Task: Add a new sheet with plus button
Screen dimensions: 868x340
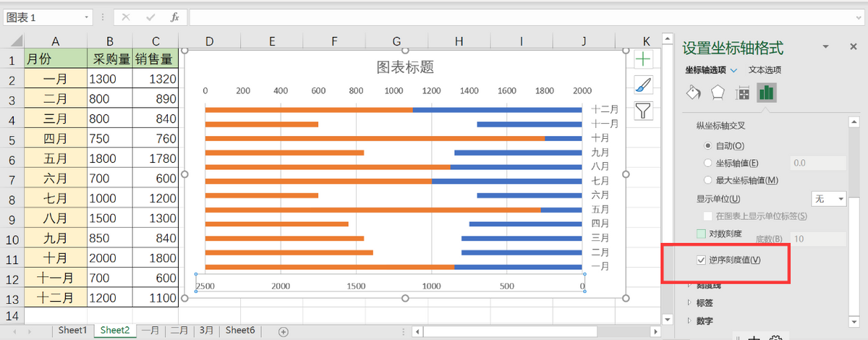Action: click(284, 331)
